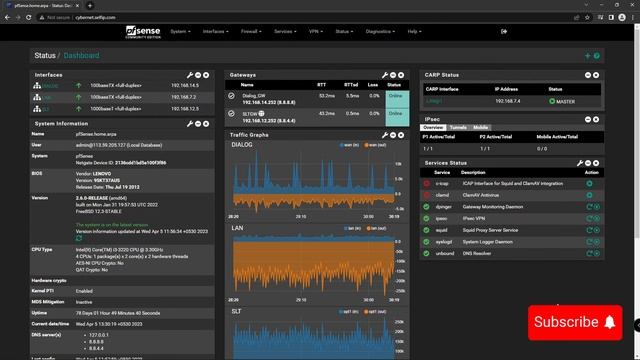Viewport: 640px width, 360px height.
Task: Open interface link in 192.168.7.2 row
Action: (x=47, y=98)
